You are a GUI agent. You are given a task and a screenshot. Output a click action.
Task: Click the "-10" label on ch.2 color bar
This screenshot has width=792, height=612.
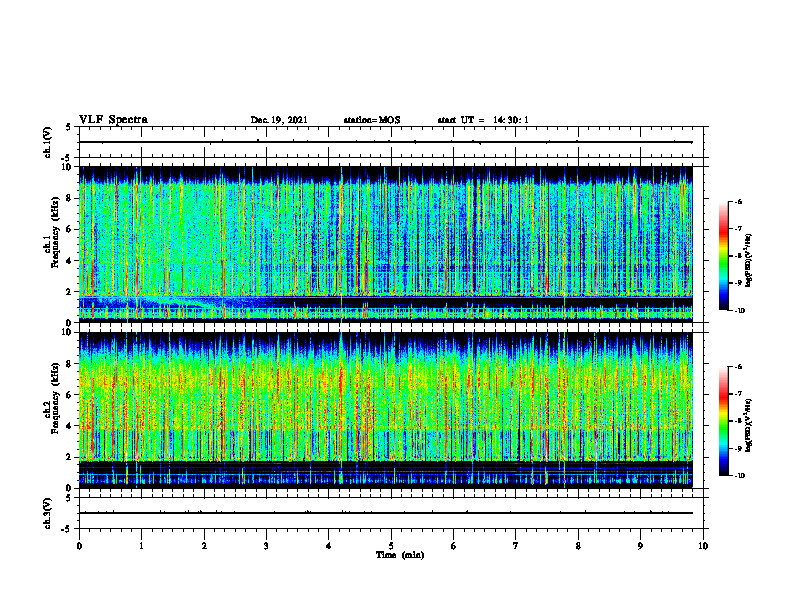[x=740, y=475]
